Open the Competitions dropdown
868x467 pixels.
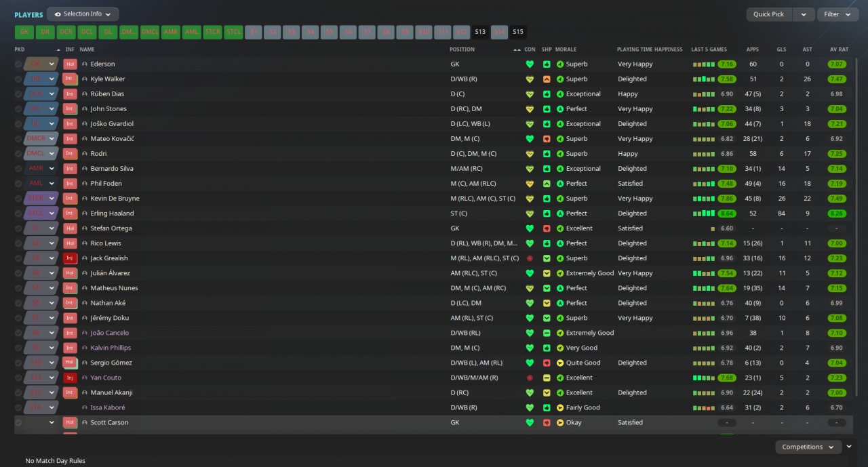coord(808,447)
